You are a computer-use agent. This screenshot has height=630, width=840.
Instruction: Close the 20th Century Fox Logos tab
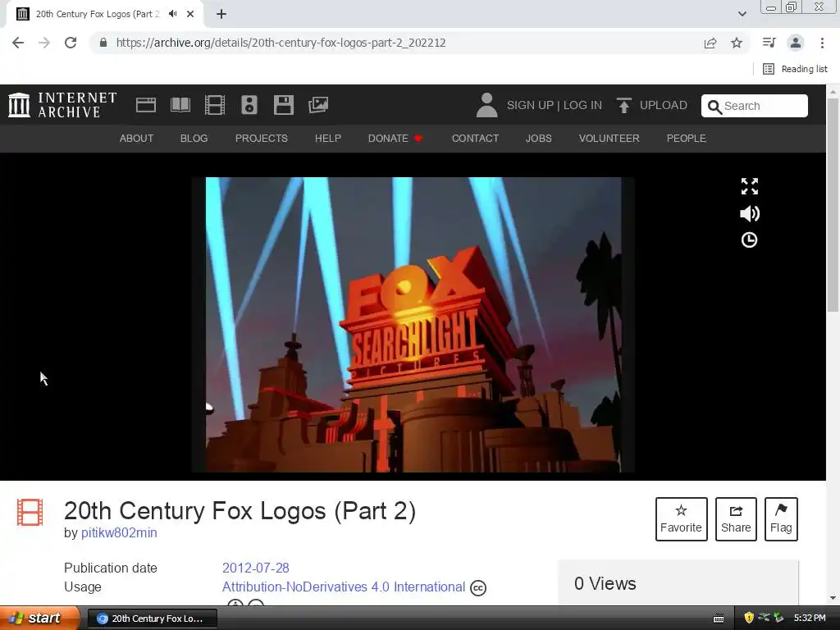190,14
